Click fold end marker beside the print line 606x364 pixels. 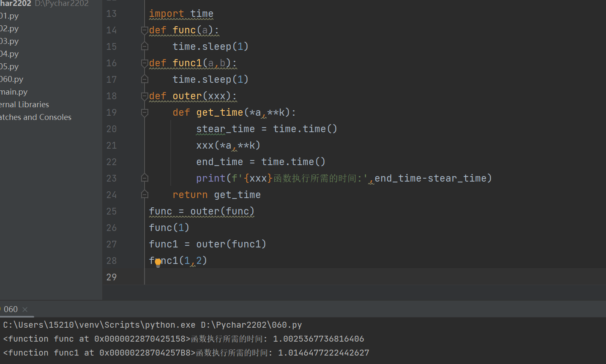pyautogui.click(x=145, y=178)
